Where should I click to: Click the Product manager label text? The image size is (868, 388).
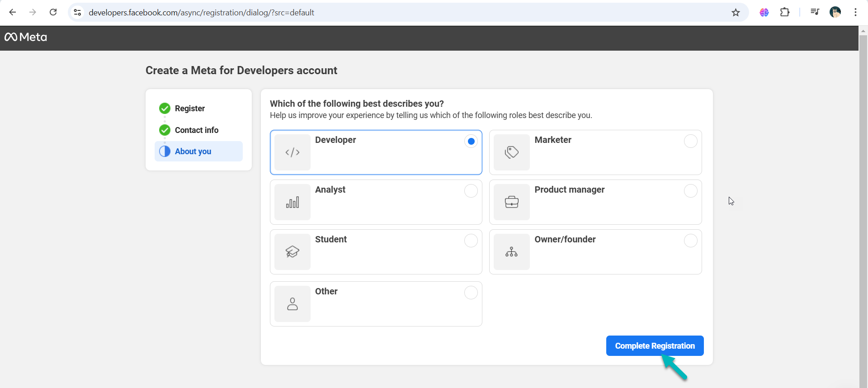[570, 190]
